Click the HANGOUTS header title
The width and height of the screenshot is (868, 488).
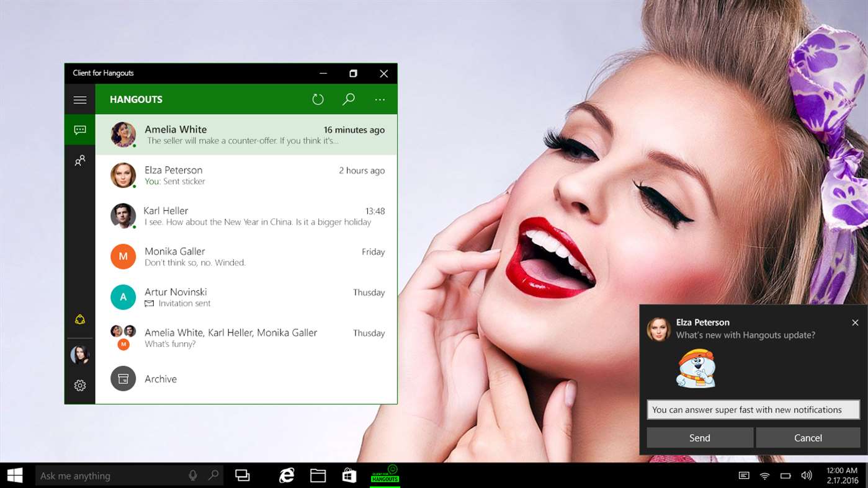pyautogui.click(x=136, y=99)
